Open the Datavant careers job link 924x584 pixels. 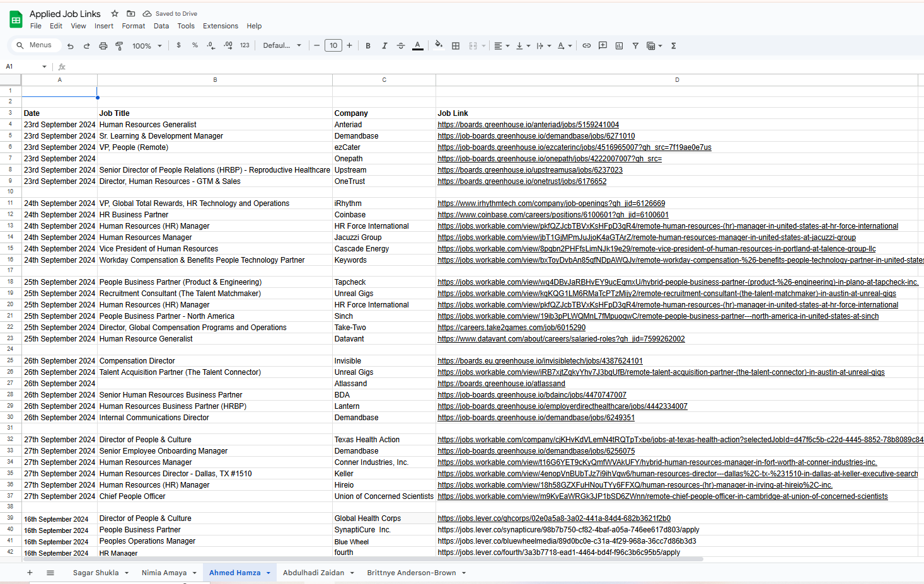561,339
